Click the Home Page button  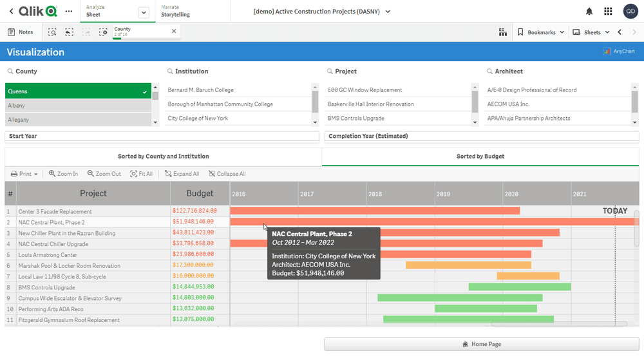pyautogui.click(x=481, y=345)
